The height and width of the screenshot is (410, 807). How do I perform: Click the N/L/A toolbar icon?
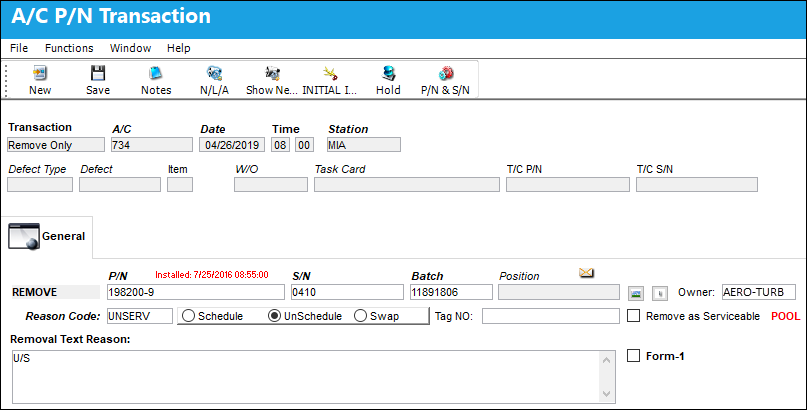click(214, 74)
